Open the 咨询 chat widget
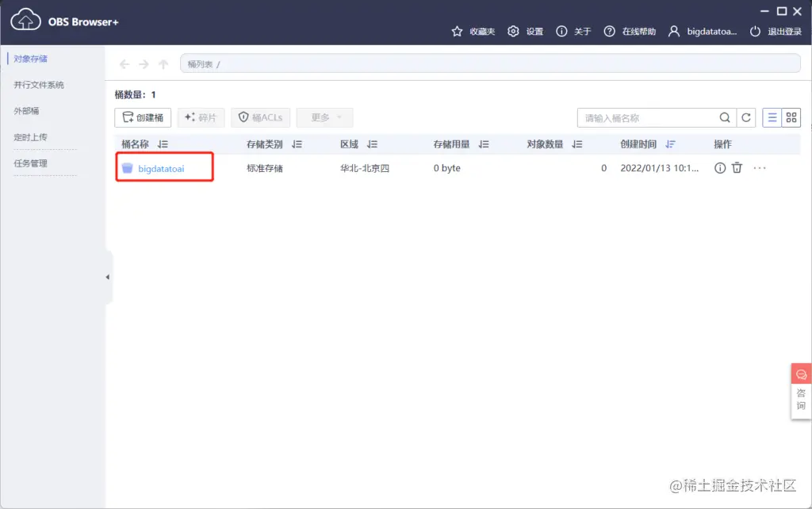 801,391
